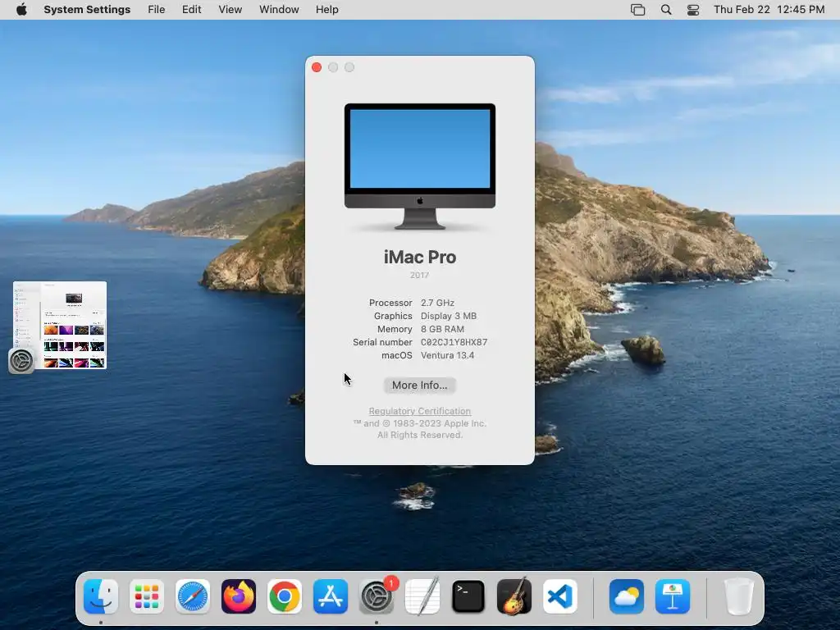Image resolution: width=840 pixels, height=630 pixels.
Task: Open the App Store from the Dock
Action: 331,596
